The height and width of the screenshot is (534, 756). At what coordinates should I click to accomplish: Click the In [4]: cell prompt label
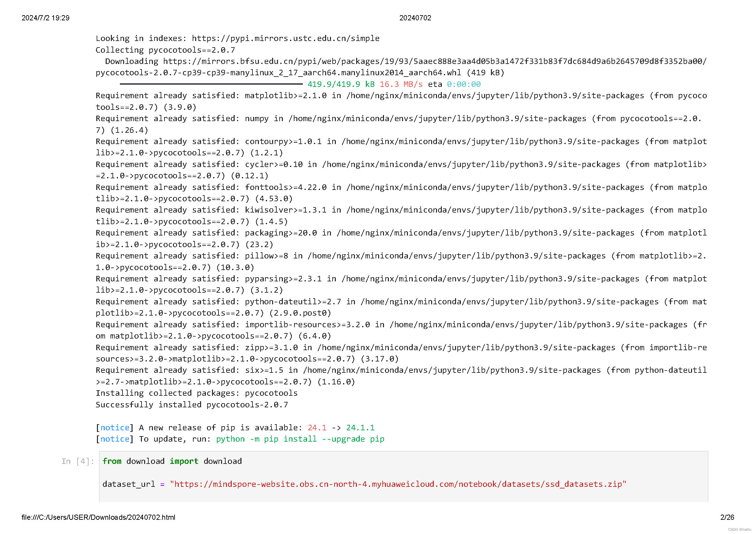[x=78, y=461]
